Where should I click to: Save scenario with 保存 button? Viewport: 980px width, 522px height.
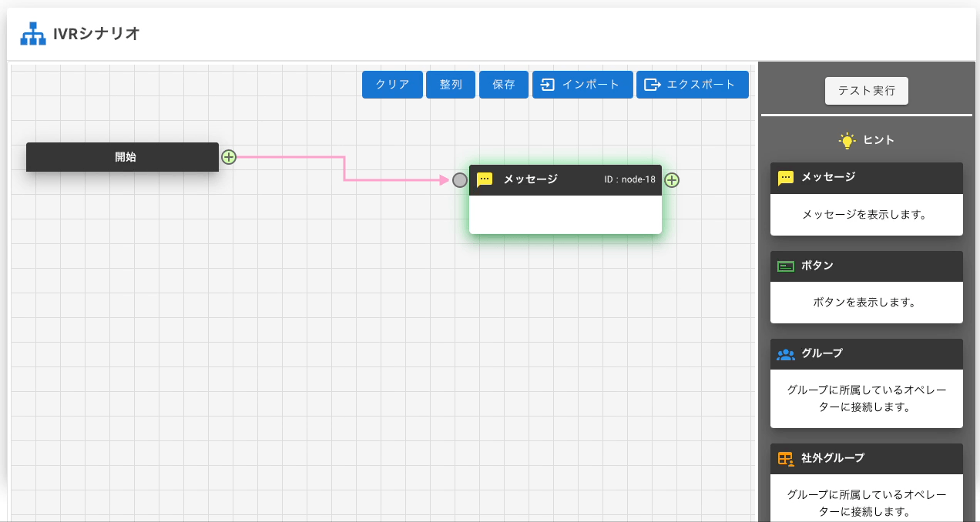click(503, 85)
